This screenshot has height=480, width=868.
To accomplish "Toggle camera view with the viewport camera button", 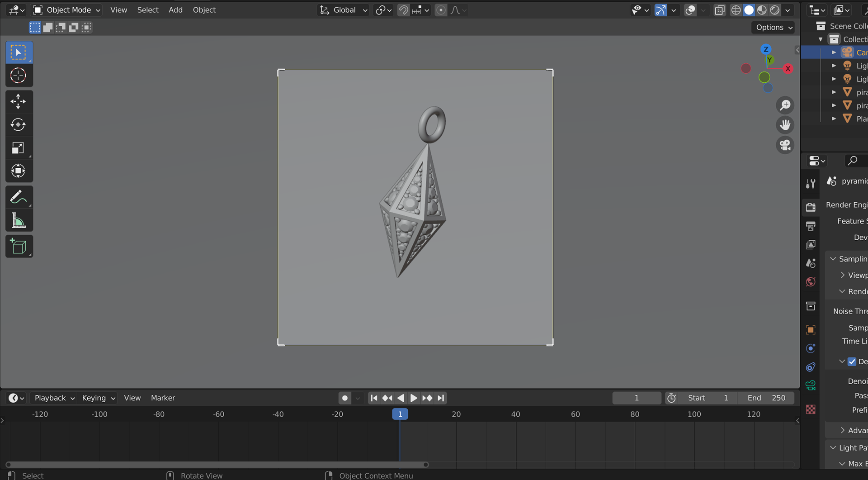I will [785, 145].
